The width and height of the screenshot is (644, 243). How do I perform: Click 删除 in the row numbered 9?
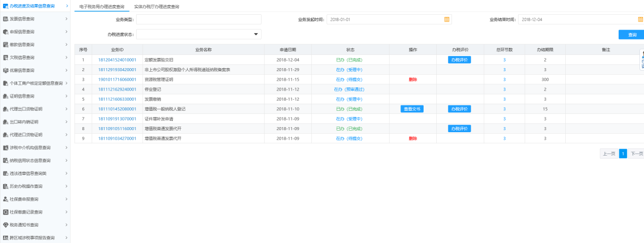[x=412, y=138]
